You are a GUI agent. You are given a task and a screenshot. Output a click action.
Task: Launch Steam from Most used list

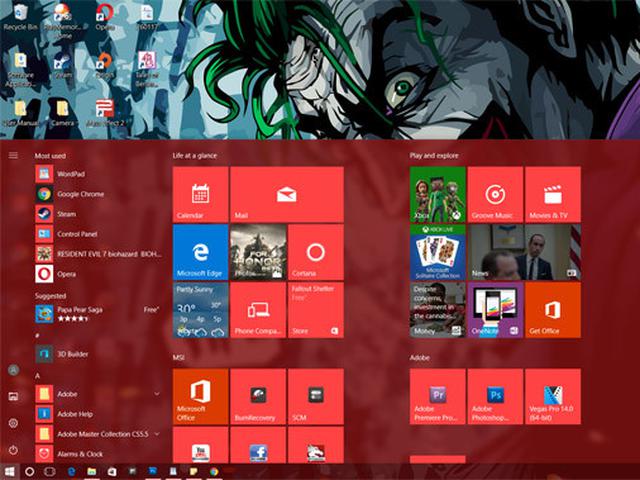pyautogui.click(x=98, y=214)
